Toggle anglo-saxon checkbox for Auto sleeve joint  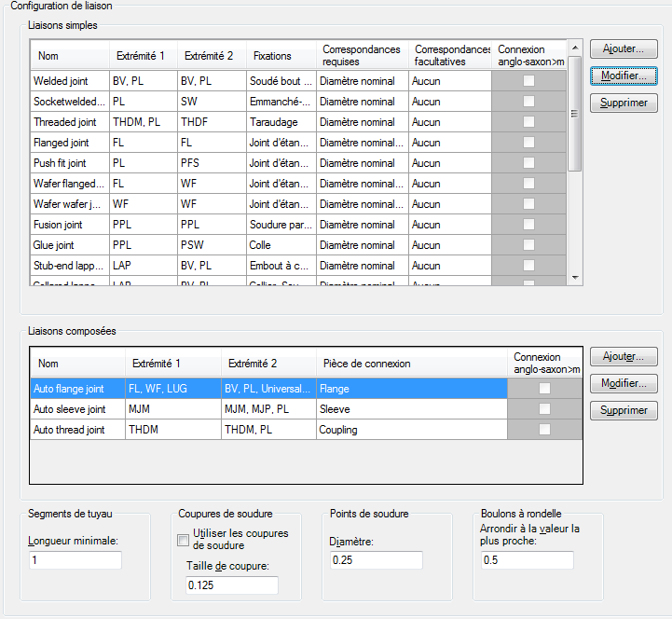(x=544, y=409)
